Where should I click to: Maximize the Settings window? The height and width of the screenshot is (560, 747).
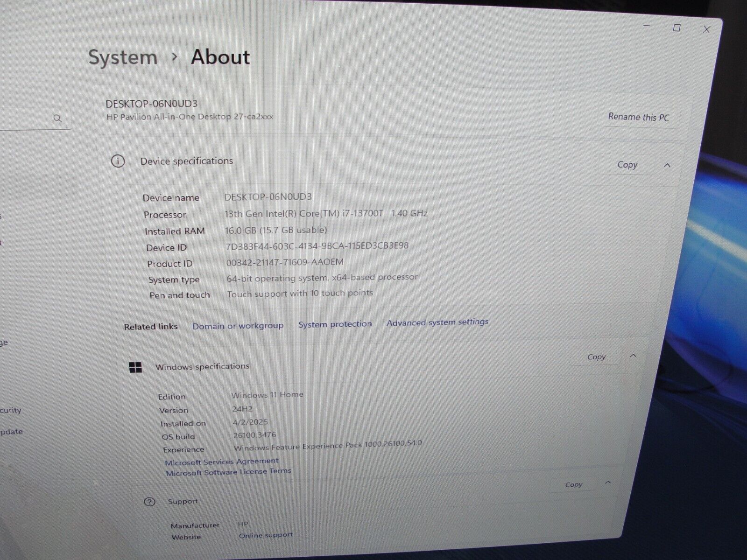coord(677,28)
